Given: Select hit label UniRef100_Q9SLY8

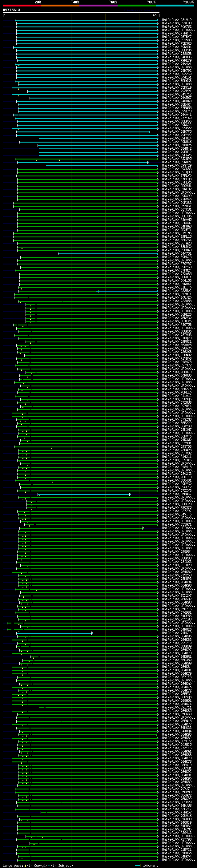Looking at the screenshot, I should tap(177, 111).
